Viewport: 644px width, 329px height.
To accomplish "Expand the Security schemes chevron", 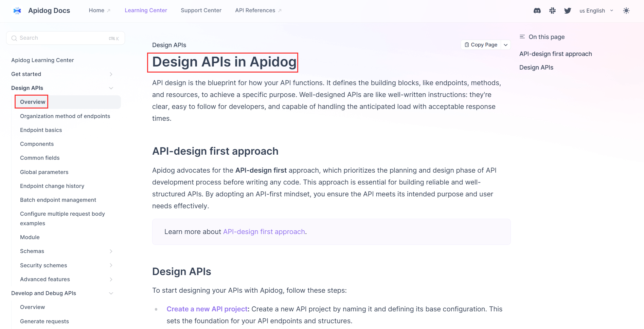I will (x=111, y=265).
